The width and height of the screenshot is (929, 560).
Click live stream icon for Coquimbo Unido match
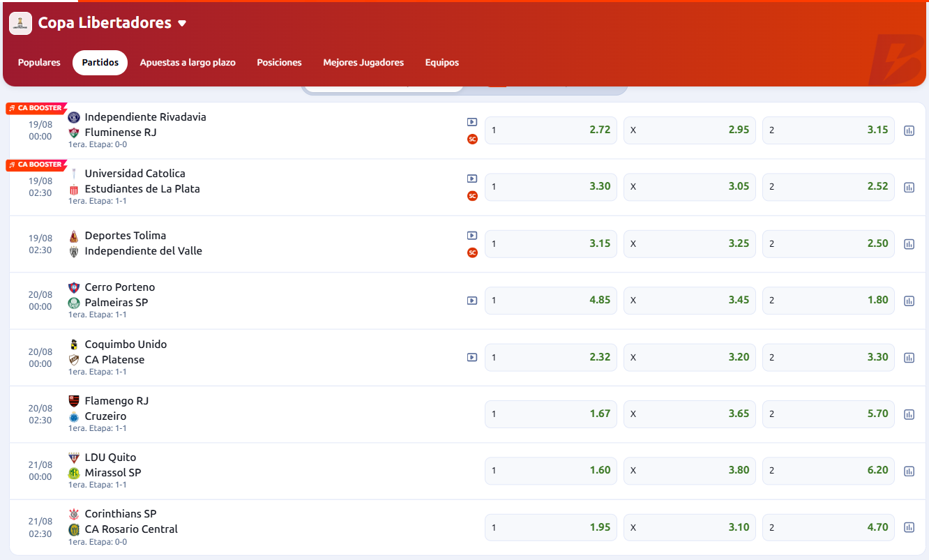click(472, 357)
